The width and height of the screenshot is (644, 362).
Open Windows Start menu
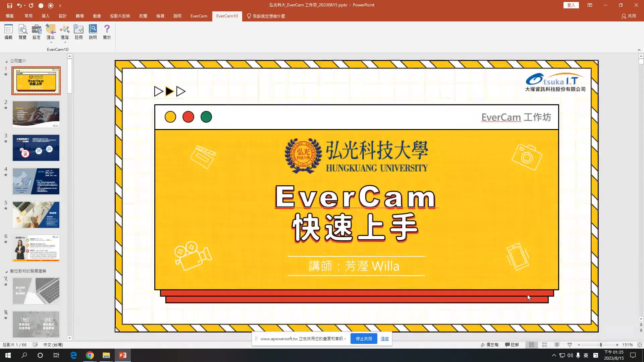tap(8, 355)
